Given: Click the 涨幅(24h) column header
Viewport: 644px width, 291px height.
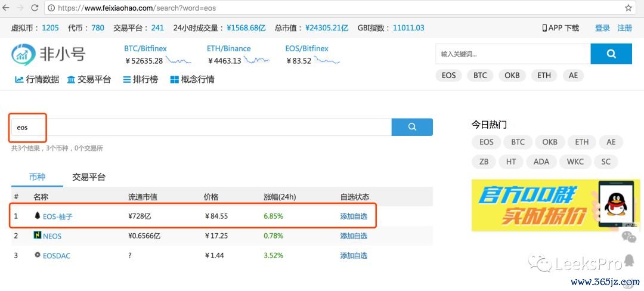Looking at the screenshot, I should coord(279,197).
